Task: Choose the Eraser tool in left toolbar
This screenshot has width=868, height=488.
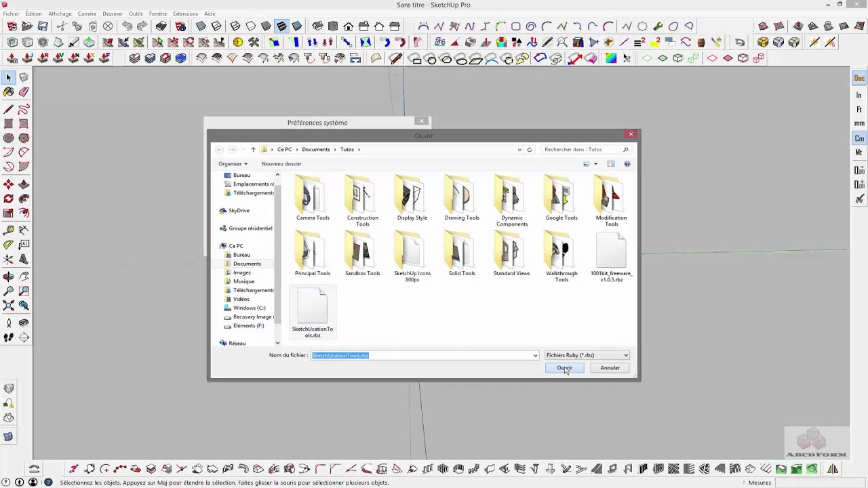Action: (24, 92)
